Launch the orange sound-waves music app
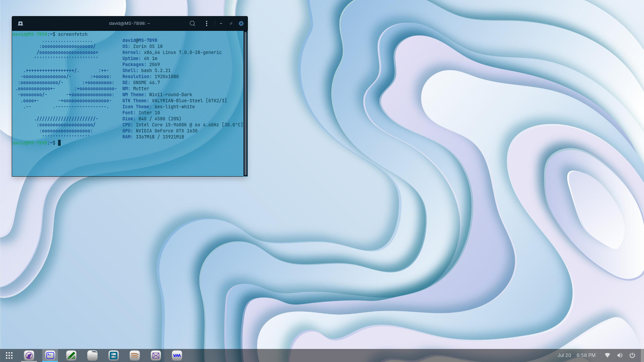 tap(135, 355)
